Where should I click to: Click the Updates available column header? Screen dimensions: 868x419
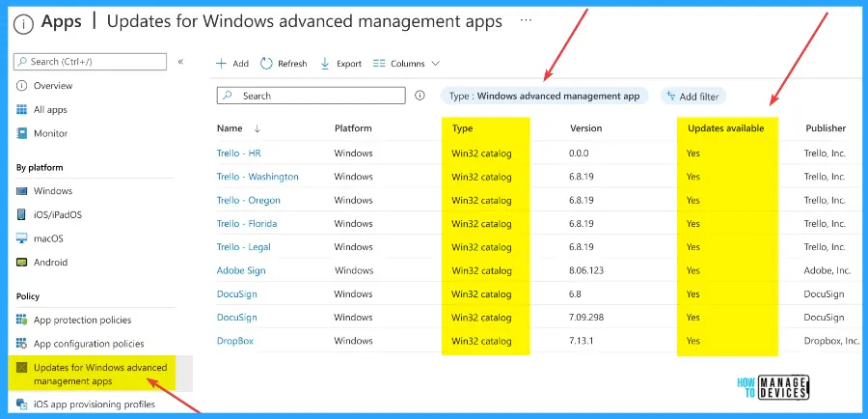(725, 128)
